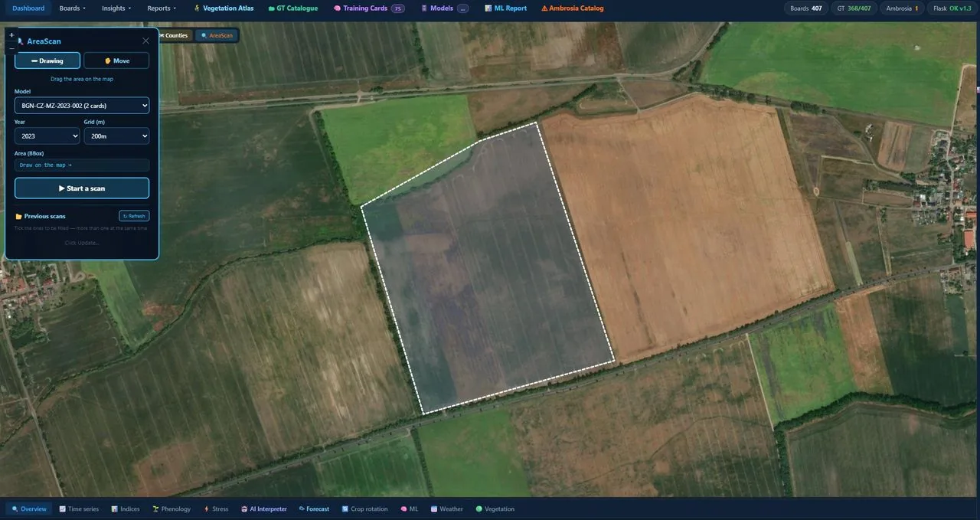Click the Previous scans heading

point(41,216)
